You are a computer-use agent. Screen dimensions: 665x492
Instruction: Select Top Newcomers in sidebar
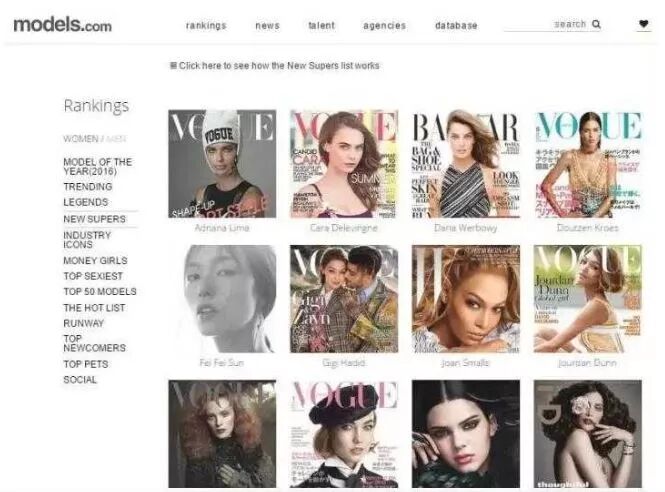[95, 343]
